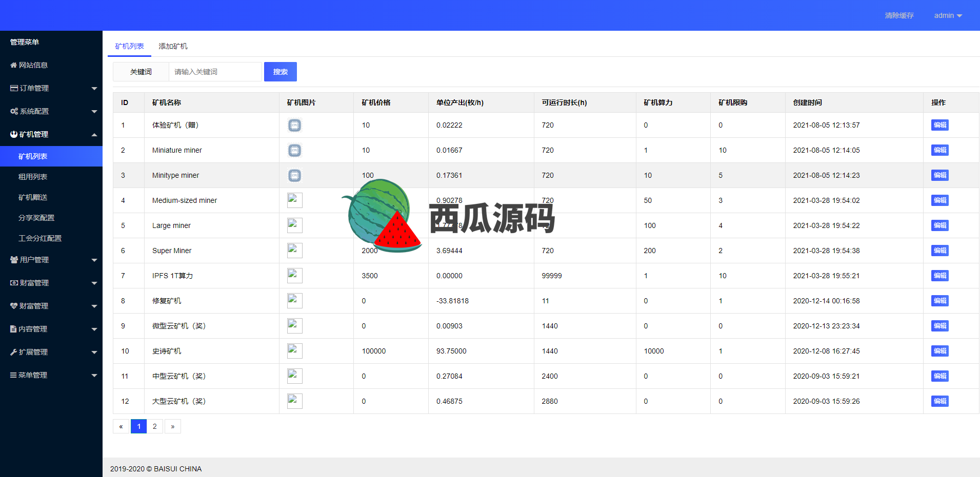980x477 pixels.
Task: Expand the 订单管理 dropdown arrow
Action: pos(94,88)
